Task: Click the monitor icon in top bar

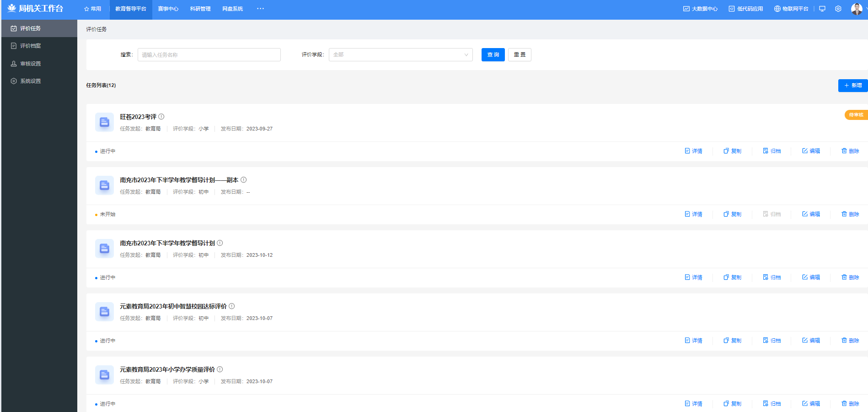Action: point(822,9)
